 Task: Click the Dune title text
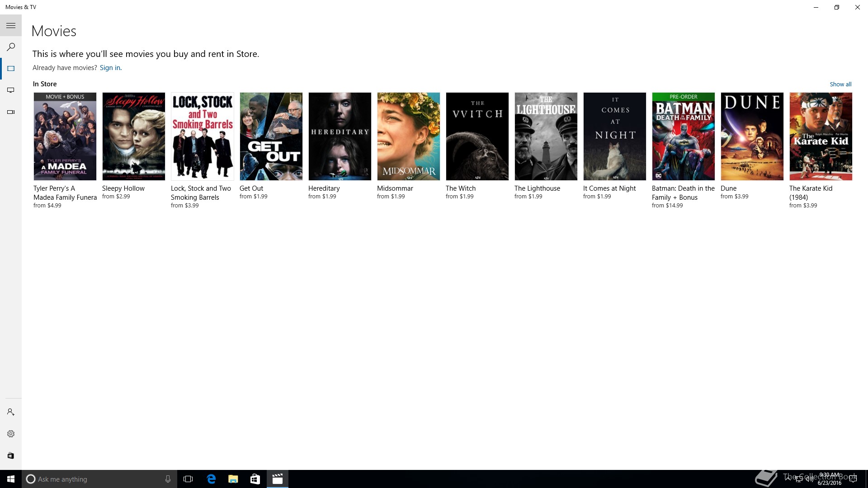point(728,188)
